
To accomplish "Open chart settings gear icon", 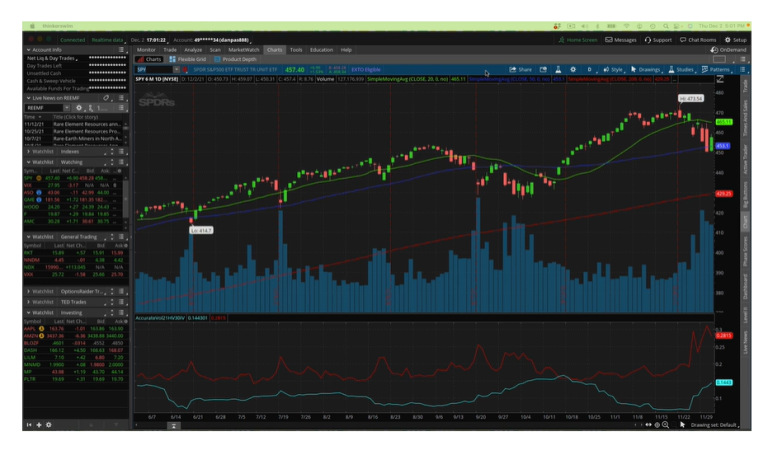I will (x=572, y=69).
